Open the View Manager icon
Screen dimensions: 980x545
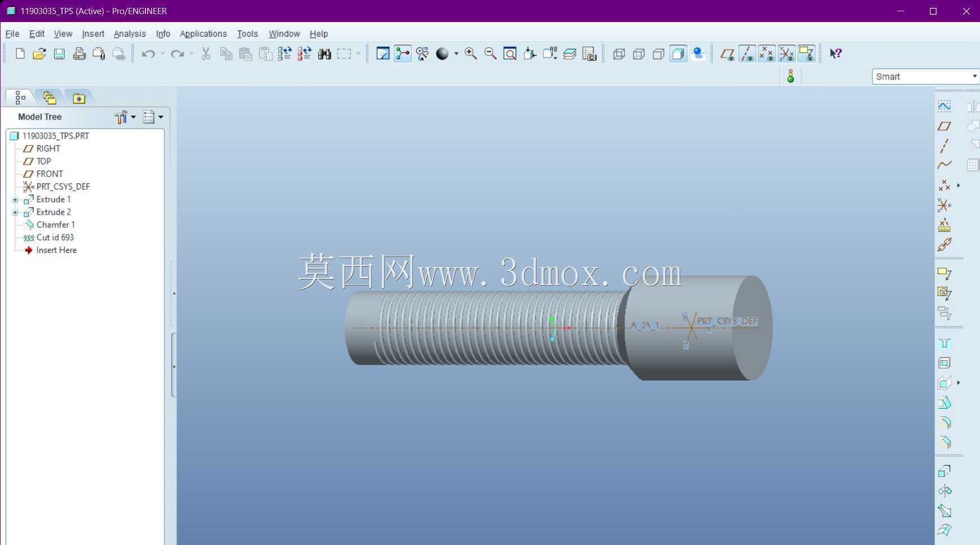(589, 54)
